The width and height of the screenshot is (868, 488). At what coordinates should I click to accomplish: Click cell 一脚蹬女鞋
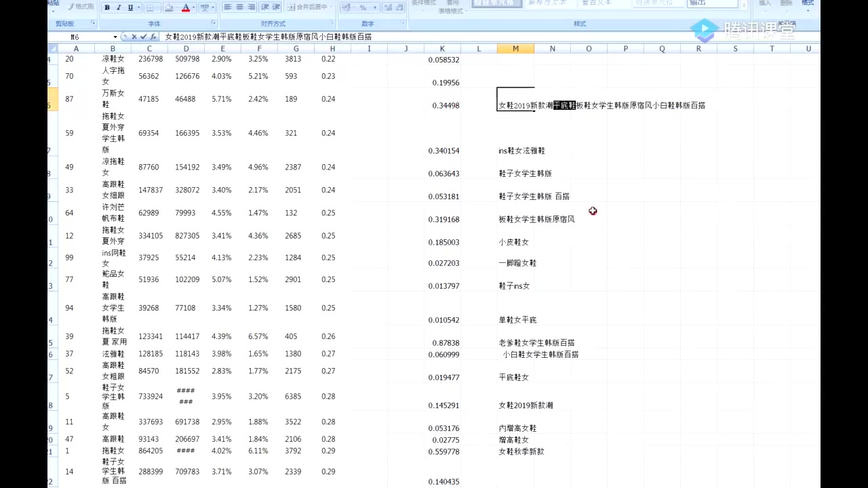(517, 263)
